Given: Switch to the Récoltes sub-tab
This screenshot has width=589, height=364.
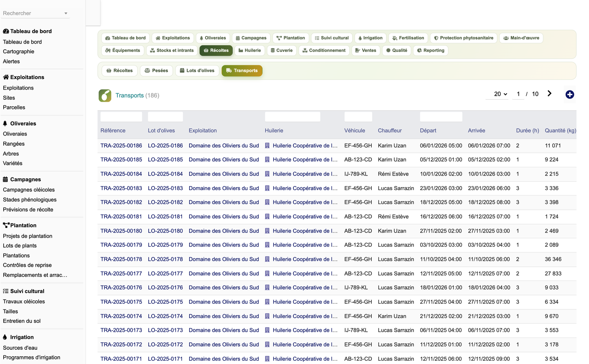Looking at the screenshot, I should coord(119,70).
